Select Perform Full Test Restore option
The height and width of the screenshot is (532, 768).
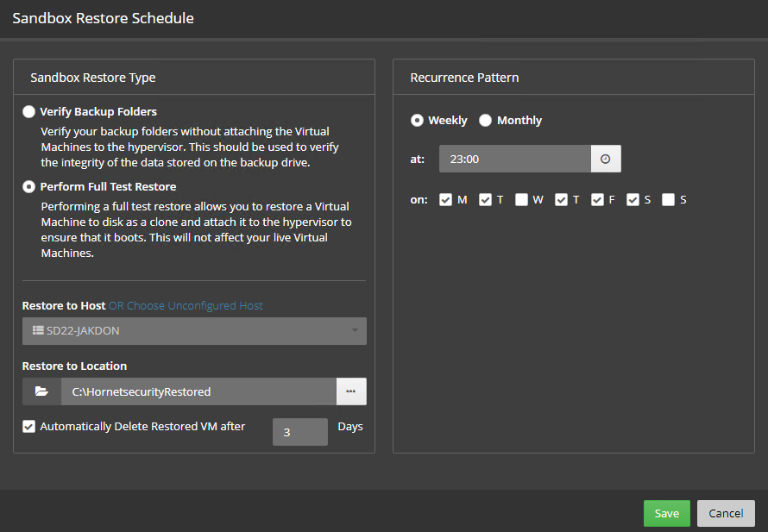coord(29,186)
